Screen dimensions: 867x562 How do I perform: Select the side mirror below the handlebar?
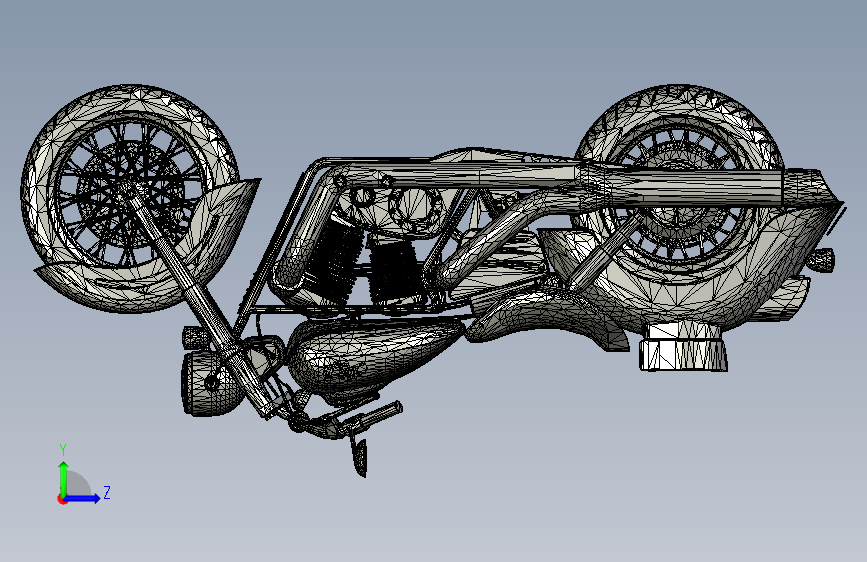click(359, 457)
